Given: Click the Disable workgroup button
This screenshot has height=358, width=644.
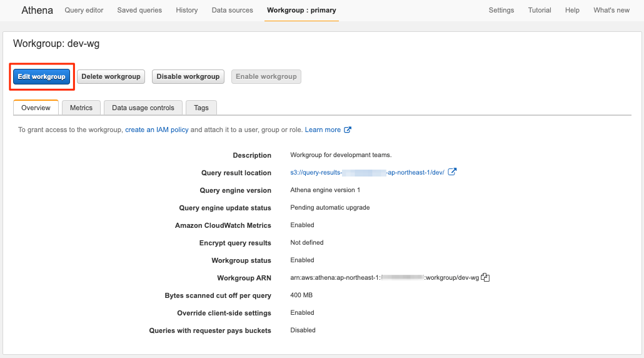Looking at the screenshot, I should point(188,76).
